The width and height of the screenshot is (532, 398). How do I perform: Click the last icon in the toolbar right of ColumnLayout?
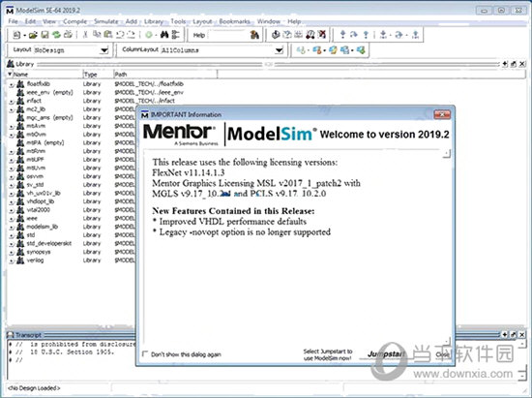[361, 50]
